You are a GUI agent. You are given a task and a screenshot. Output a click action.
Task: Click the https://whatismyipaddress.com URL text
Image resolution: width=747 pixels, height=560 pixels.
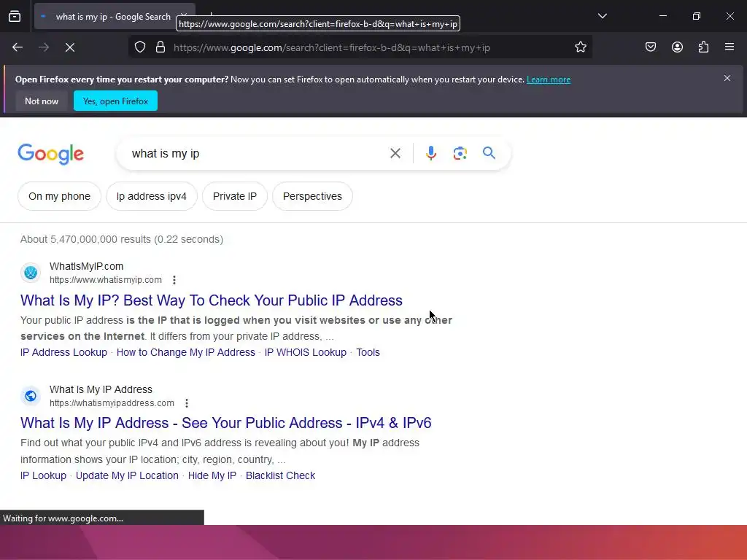(112, 403)
